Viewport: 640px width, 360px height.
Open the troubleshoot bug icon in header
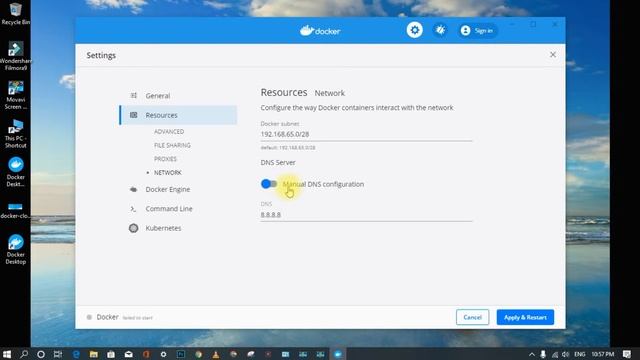click(440, 30)
